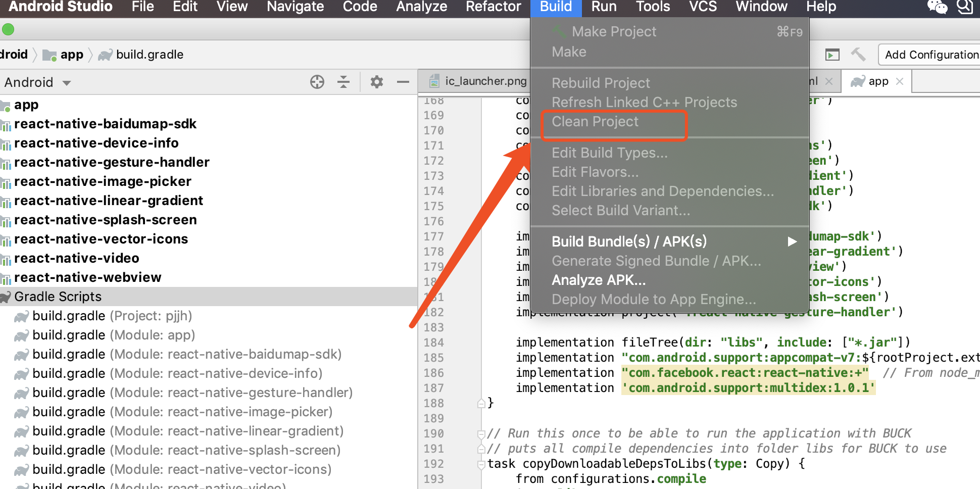Select react-native-video module

click(x=77, y=258)
